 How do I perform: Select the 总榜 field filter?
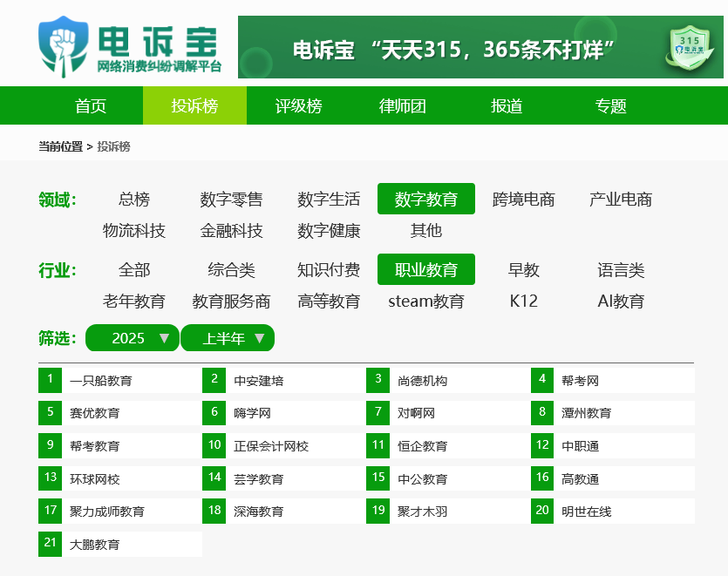pyautogui.click(x=134, y=200)
